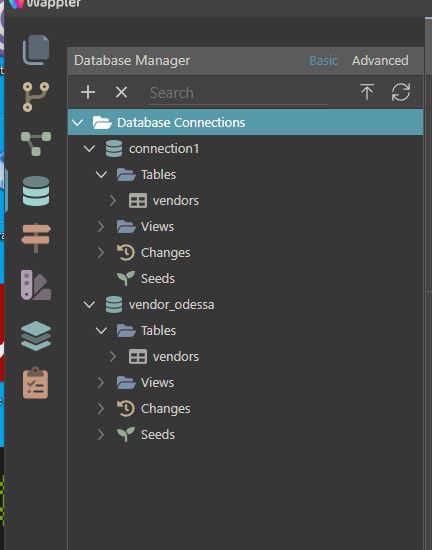Expand Views folder under vendor_odessa
This screenshot has height=550, width=432.
[x=101, y=382]
